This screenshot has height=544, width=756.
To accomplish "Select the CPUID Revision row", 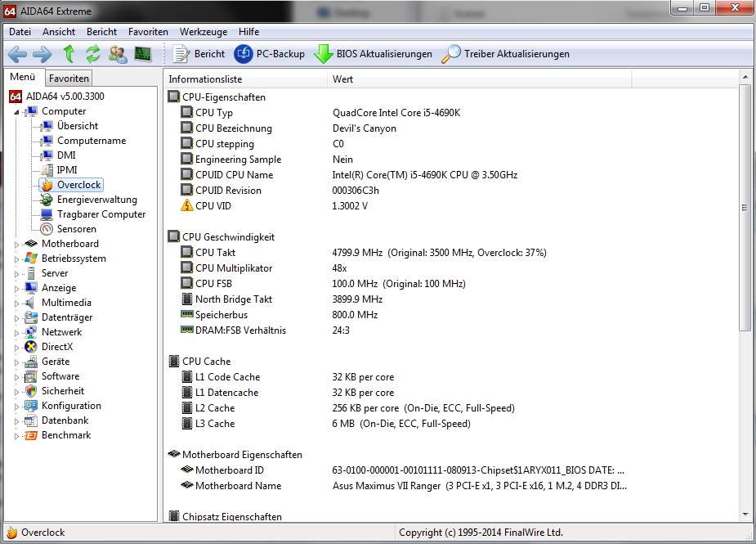I will click(280, 190).
